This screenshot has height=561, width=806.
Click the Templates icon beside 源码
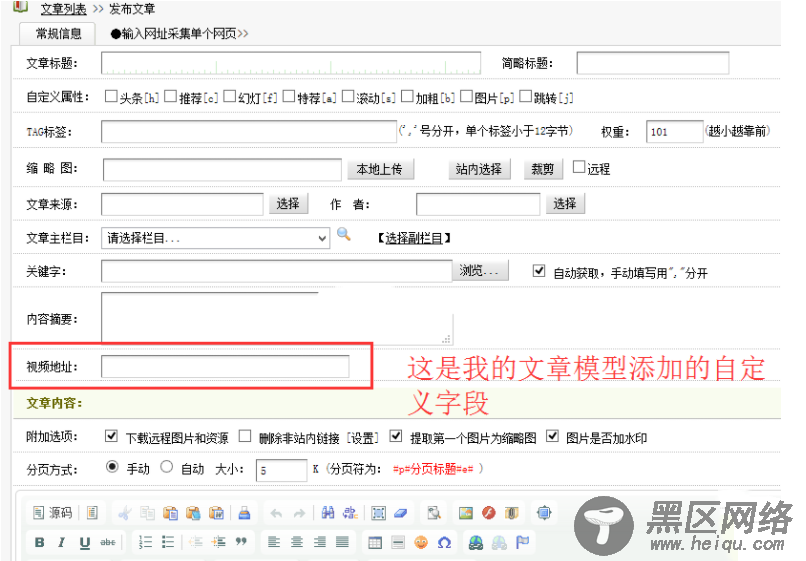(x=92, y=513)
